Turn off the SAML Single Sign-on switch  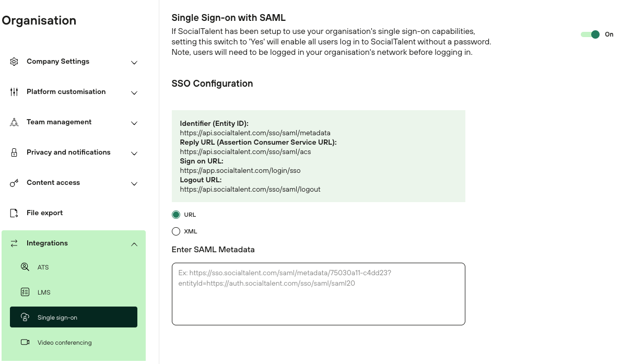coord(591,34)
